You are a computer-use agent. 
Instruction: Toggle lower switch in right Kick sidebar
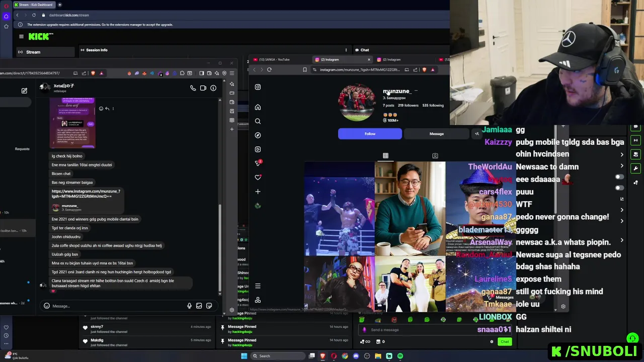(619, 188)
